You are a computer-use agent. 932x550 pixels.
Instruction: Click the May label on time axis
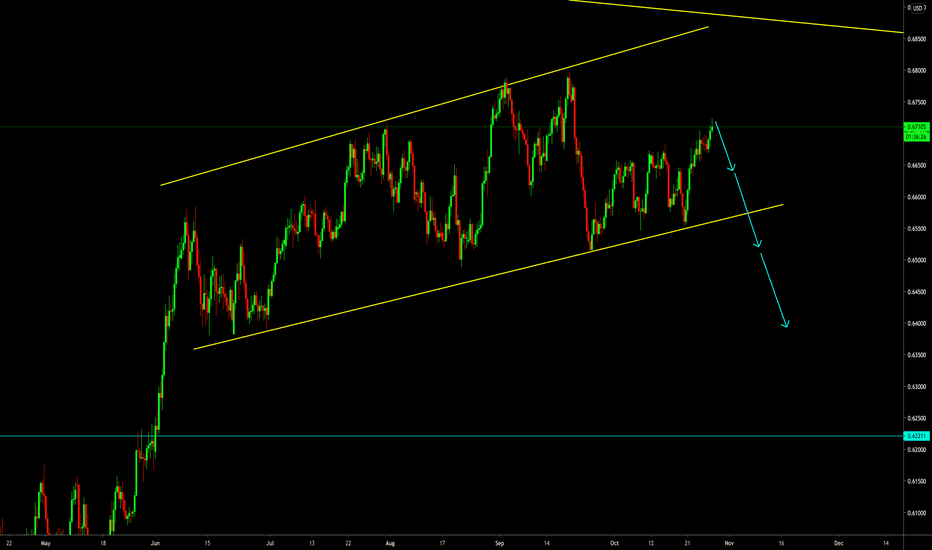click(46, 543)
